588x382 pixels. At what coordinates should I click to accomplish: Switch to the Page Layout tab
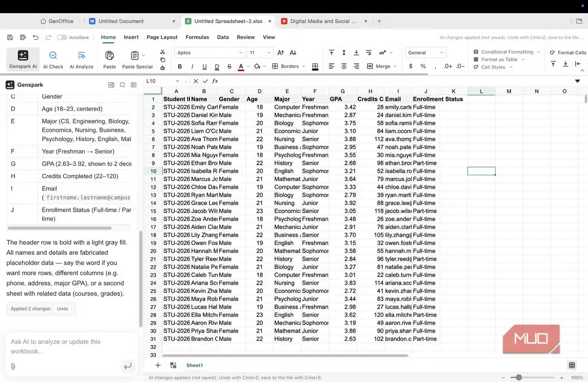point(162,37)
